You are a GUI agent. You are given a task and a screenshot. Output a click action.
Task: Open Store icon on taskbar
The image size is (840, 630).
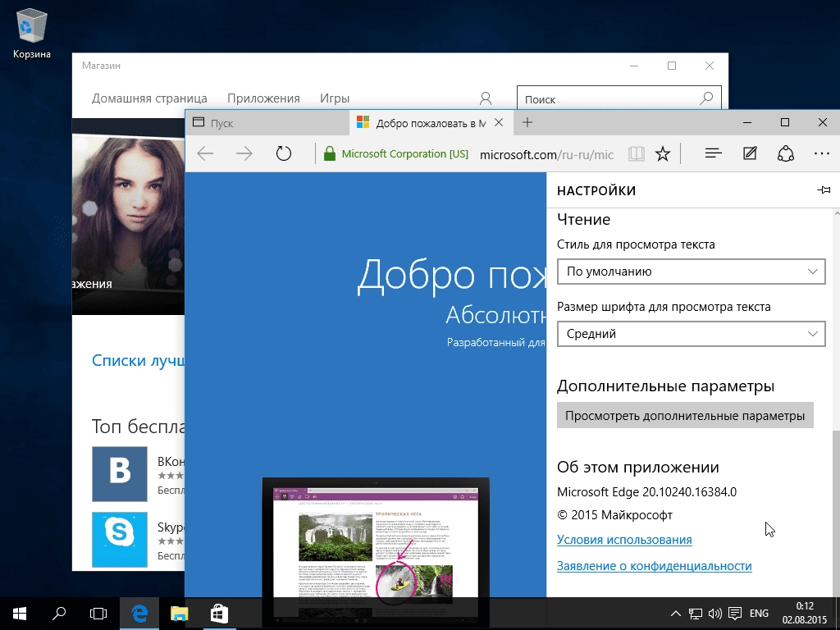coord(219,614)
